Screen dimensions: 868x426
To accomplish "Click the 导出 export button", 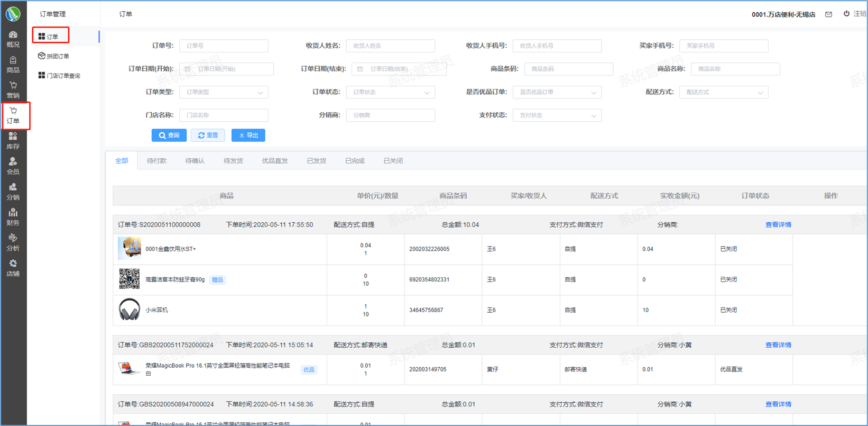I will 248,135.
